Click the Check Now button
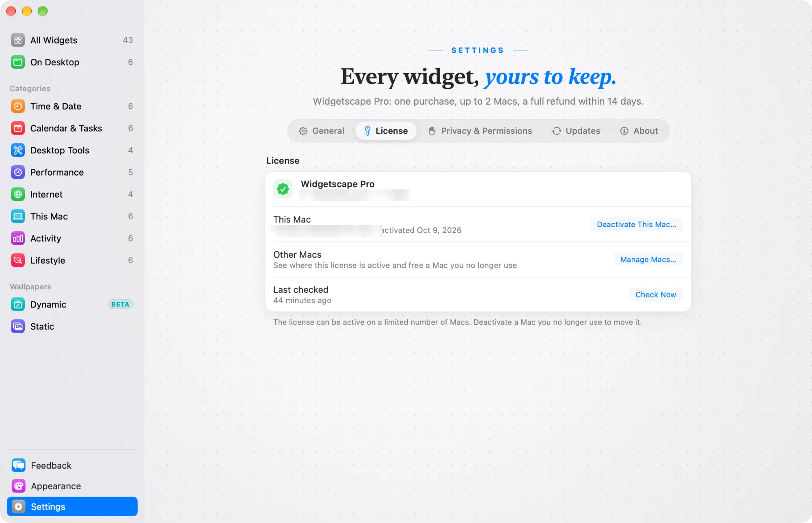812x523 pixels. click(656, 295)
